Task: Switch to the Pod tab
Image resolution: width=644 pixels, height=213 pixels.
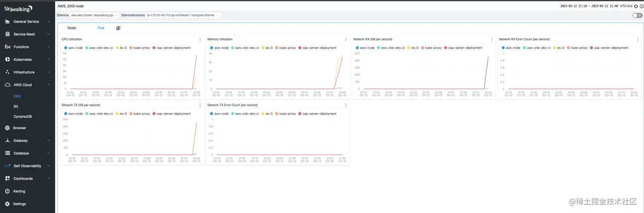Action: coord(101,28)
